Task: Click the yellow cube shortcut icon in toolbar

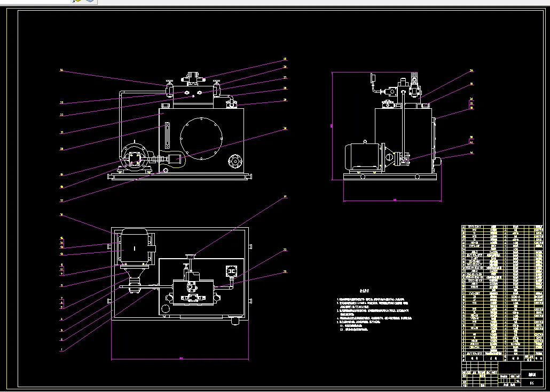Action: click(77, 1)
